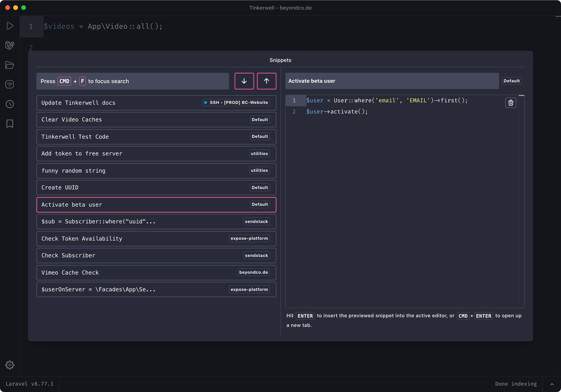Click 'expose-platform' tag on Check Token row
The image size is (561, 392).
click(249, 238)
